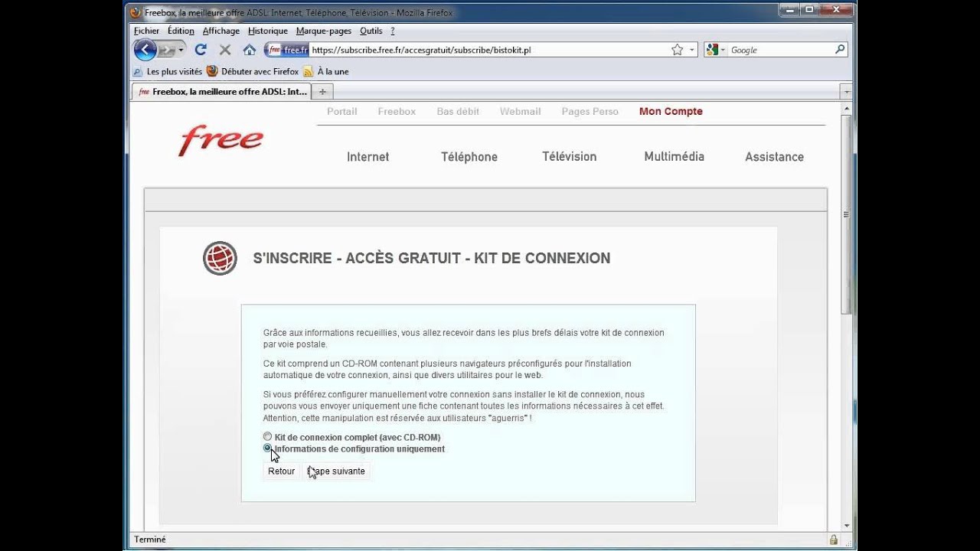Screen dimensions: 980x551
Task: Open the Mon Compte link
Action: pos(671,111)
